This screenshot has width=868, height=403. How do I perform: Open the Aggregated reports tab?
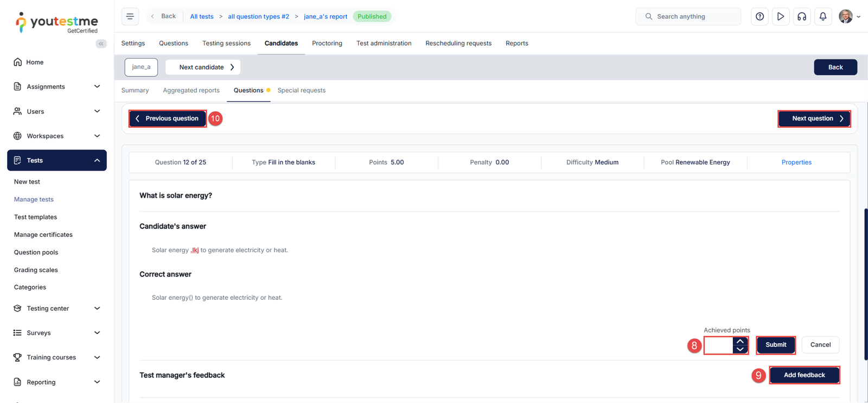pyautogui.click(x=191, y=90)
